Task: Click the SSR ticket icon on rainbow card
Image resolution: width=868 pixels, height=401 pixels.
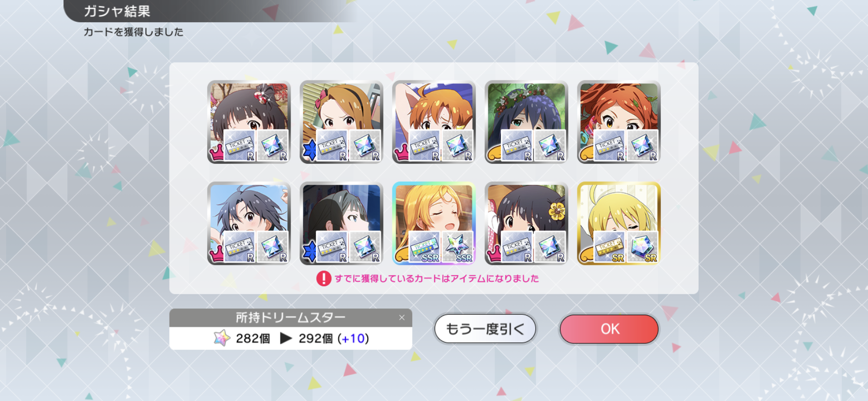Action: [x=424, y=247]
